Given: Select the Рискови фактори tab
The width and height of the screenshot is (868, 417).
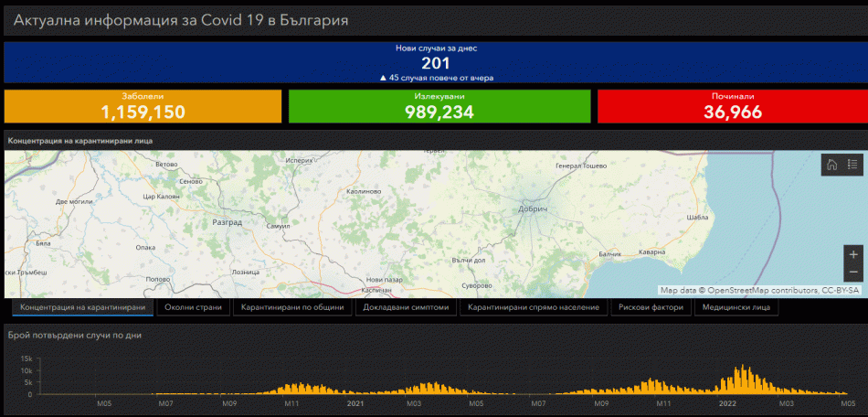Looking at the screenshot, I should 651,307.
